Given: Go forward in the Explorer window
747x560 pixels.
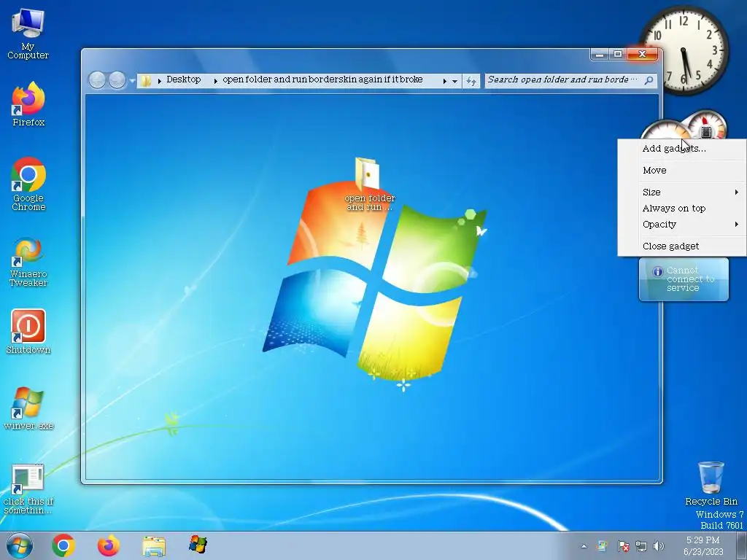Looking at the screenshot, I should coord(117,80).
